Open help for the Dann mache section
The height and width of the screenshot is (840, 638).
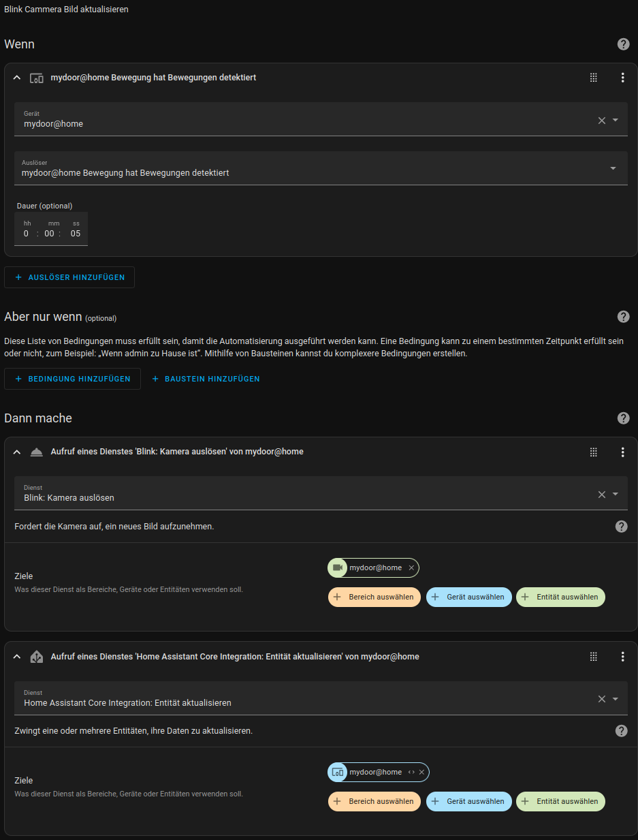(623, 418)
